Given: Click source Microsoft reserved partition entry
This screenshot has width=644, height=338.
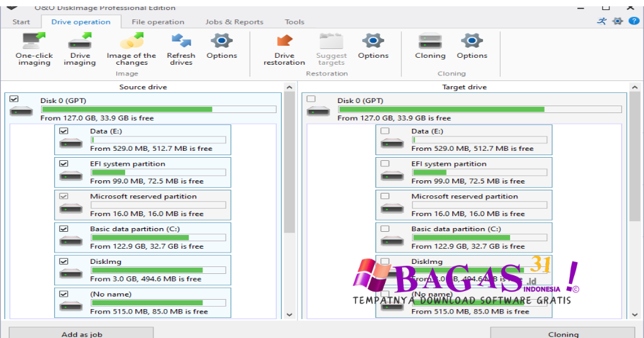Looking at the screenshot, I should [x=143, y=205].
